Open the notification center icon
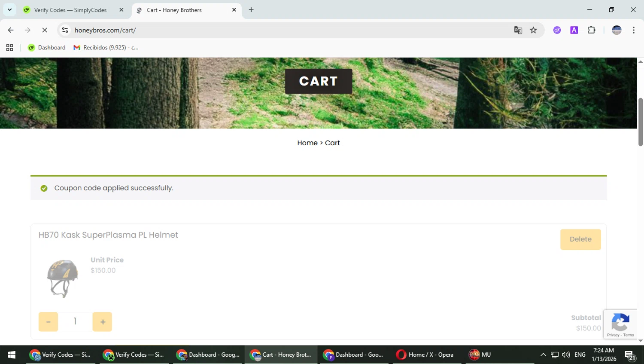644x364 pixels. point(630,355)
